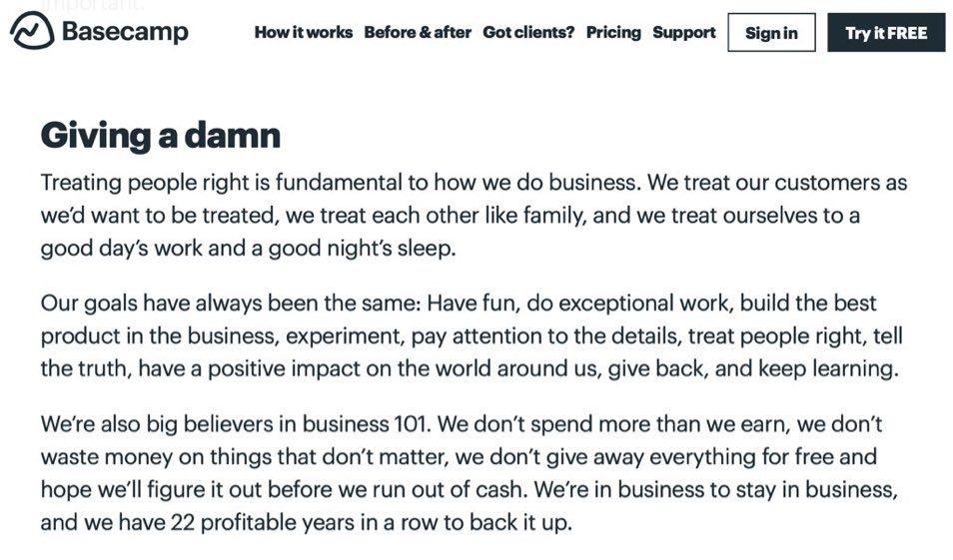The height and width of the screenshot is (560, 953).
Task: Open the How it works page
Action: point(303,32)
